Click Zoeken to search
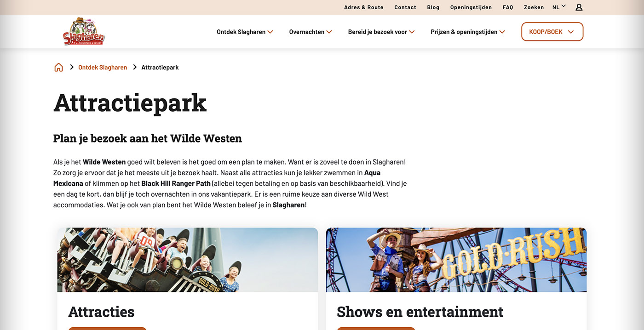The width and height of the screenshot is (644, 330). click(x=534, y=7)
